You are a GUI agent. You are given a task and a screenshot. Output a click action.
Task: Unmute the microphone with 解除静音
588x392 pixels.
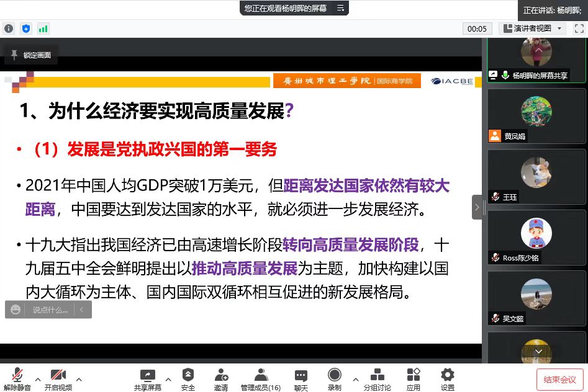[x=17, y=378]
